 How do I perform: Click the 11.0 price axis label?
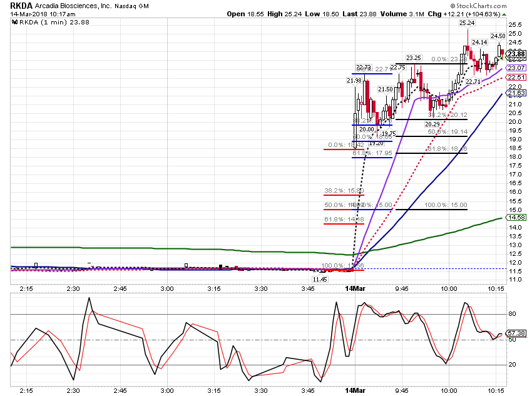point(514,280)
